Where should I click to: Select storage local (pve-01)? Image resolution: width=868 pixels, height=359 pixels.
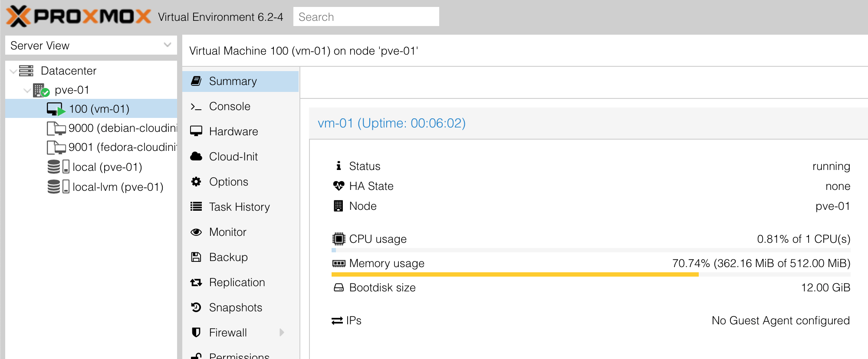[x=91, y=167]
